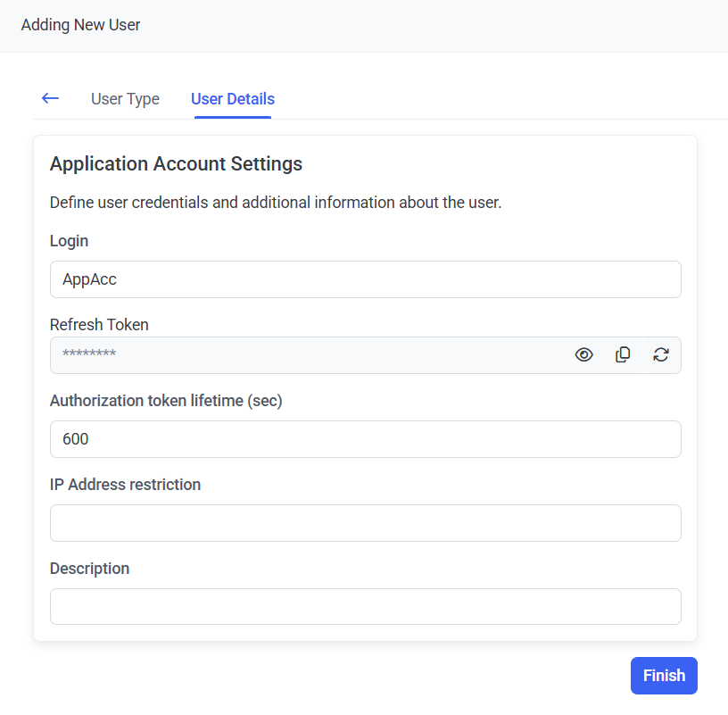Screen dimensions: 728x715
Task: Click the IP Address restriction input box
Action: click(x=365, y=523)
